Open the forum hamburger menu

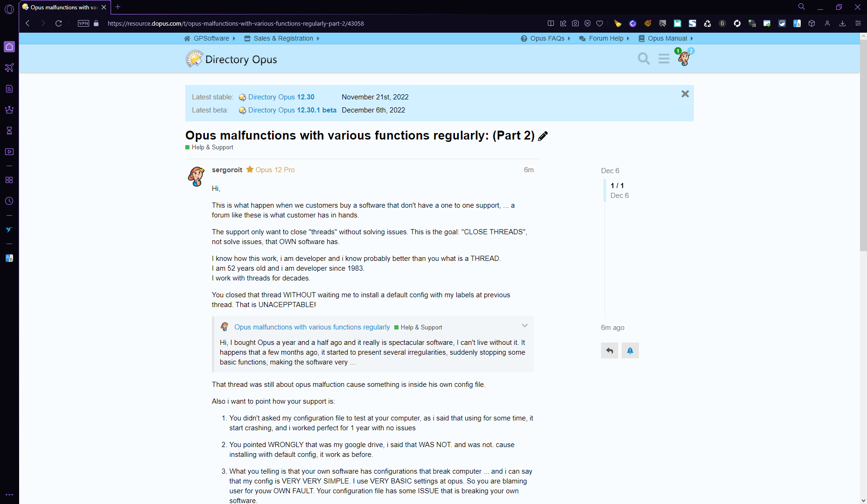click(664, 59)
